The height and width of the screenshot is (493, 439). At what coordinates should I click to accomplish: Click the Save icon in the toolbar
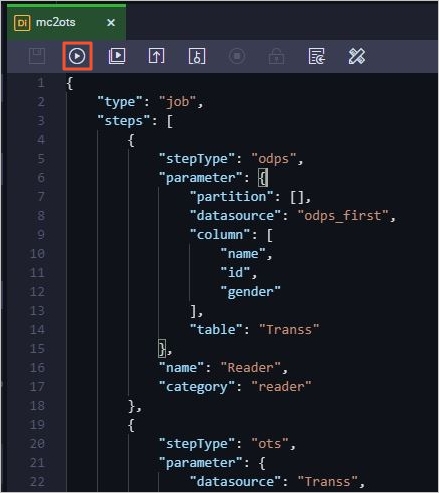pyautogui.click(x=37, y=56)
